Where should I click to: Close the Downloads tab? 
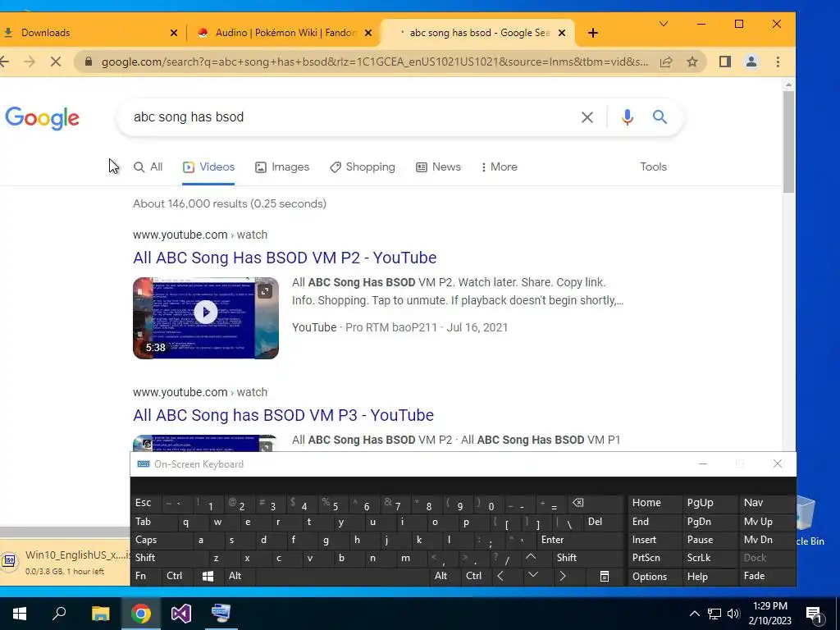pyautogui.click(x=174, y=33)
